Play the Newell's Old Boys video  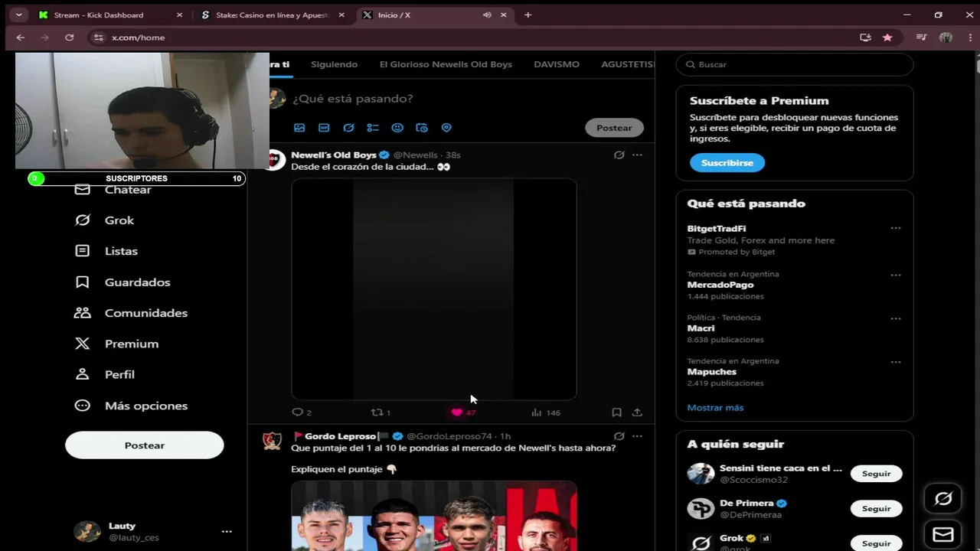click(434, 289)
